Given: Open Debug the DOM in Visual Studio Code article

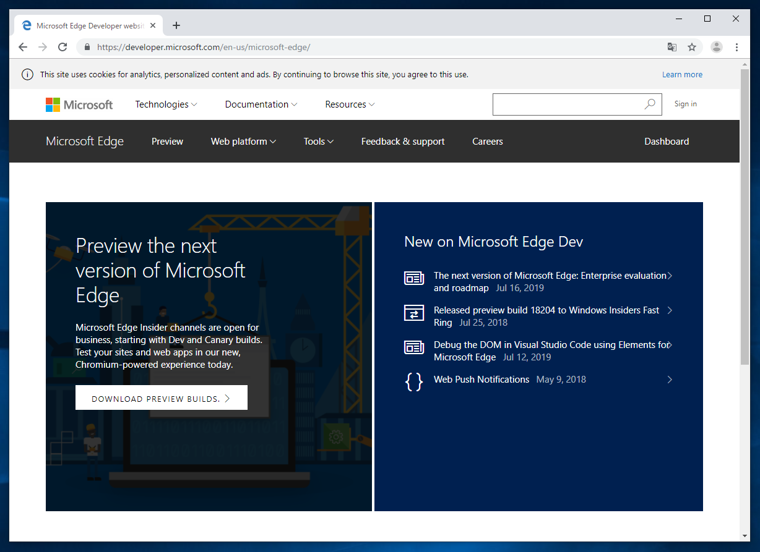Looking at the screenshot, I should pos(551,351).
